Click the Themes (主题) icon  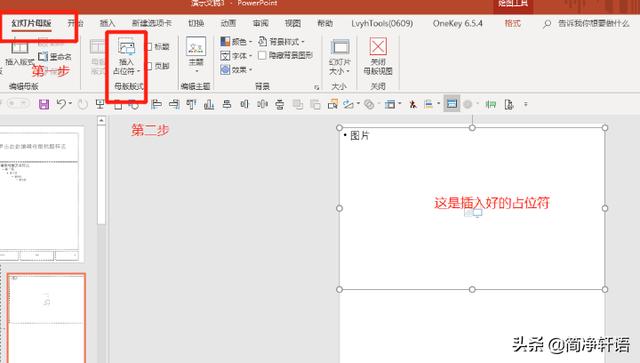(x=196, y=47)
